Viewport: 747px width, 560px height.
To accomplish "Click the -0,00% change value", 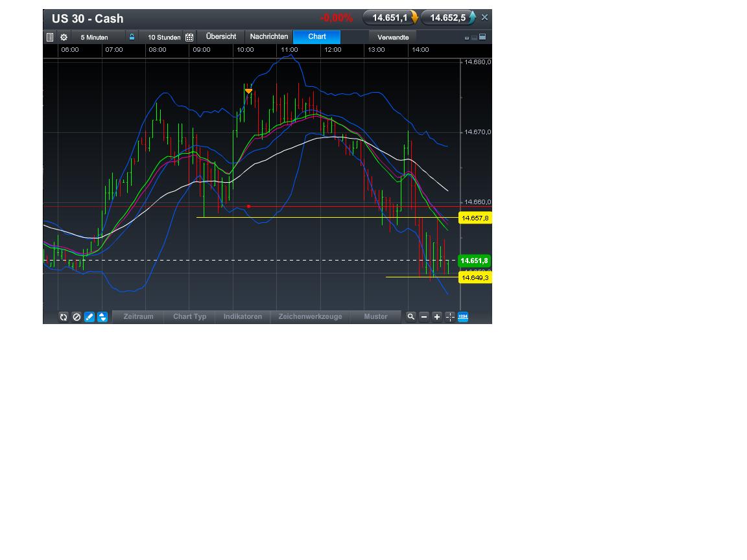I will tap(337, 18).
